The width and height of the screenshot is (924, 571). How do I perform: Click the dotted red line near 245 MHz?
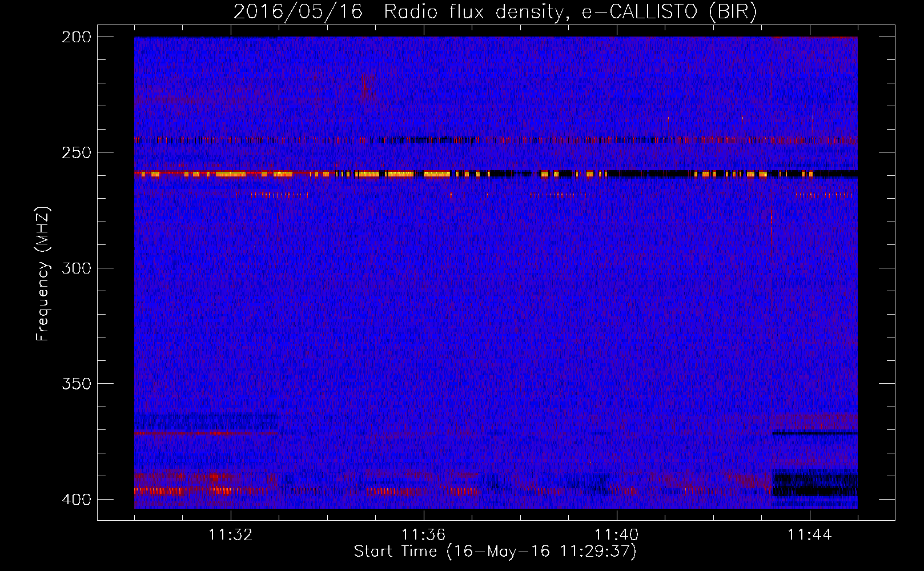pyautogui.click(x=496, y=139)
